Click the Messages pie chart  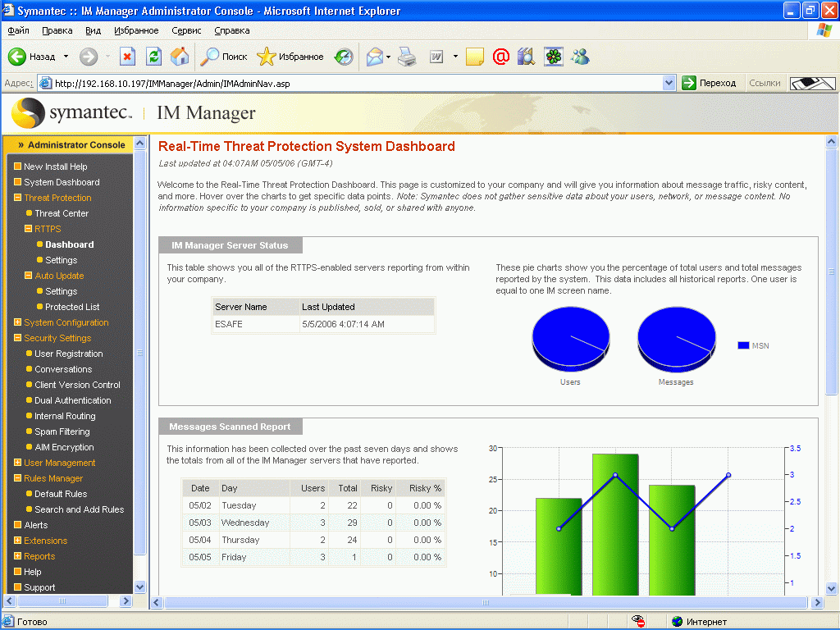click(x=676, y=339)
